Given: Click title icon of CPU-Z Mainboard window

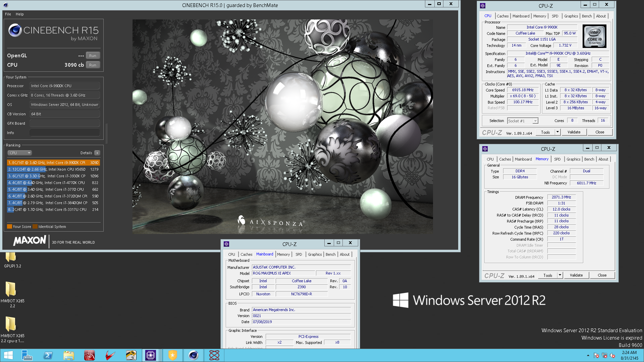Looking at the screenshot, I should click(x=226, y=244).
